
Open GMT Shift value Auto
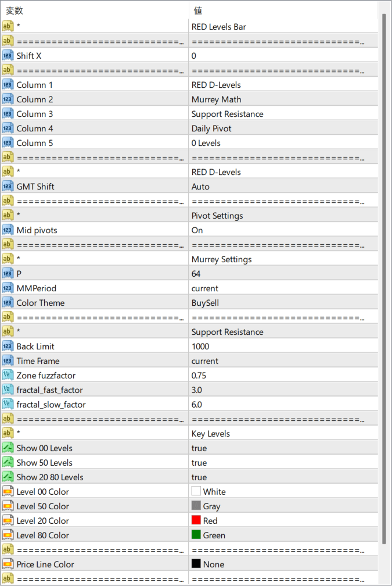click(x=200, y=187)
